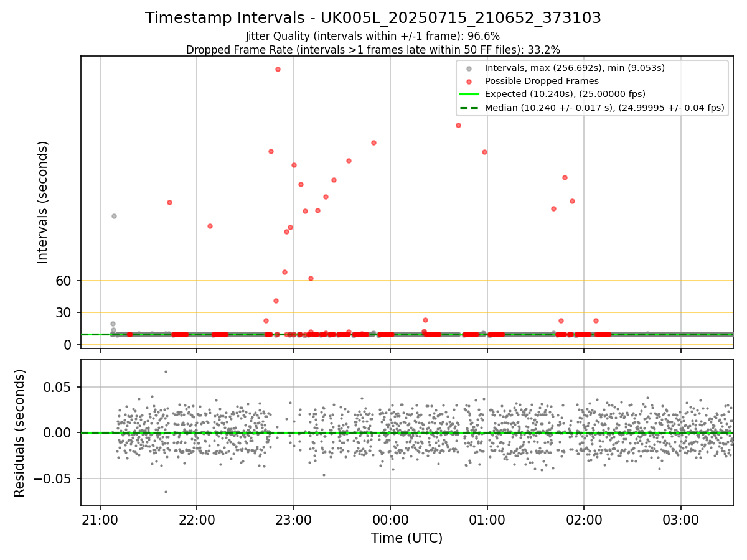Click the 'Time (UTC)' x-axis label

[x=406, y=538]
